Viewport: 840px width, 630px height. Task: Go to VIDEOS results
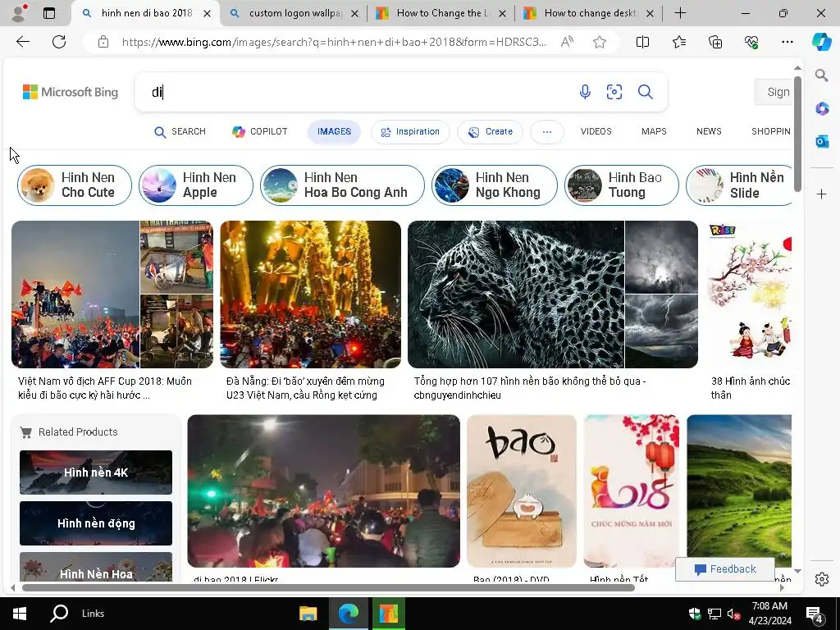click(596, 132)
